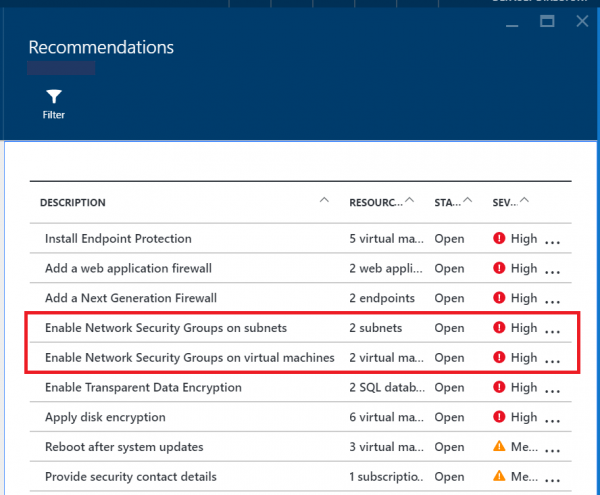600x495 pixels.
Task: Open the ellipsis menu for Add a web application firewall
Action: tap(552, 270)
